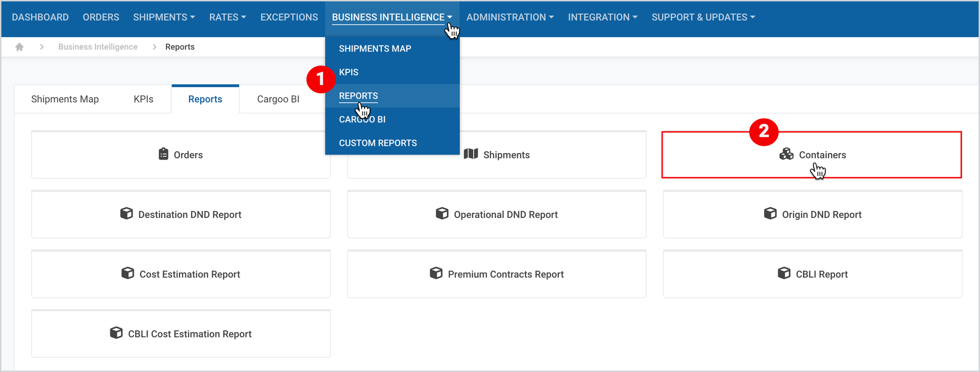Click the home icon in breadcrumb
980x372 pixels.
[19, 47]
